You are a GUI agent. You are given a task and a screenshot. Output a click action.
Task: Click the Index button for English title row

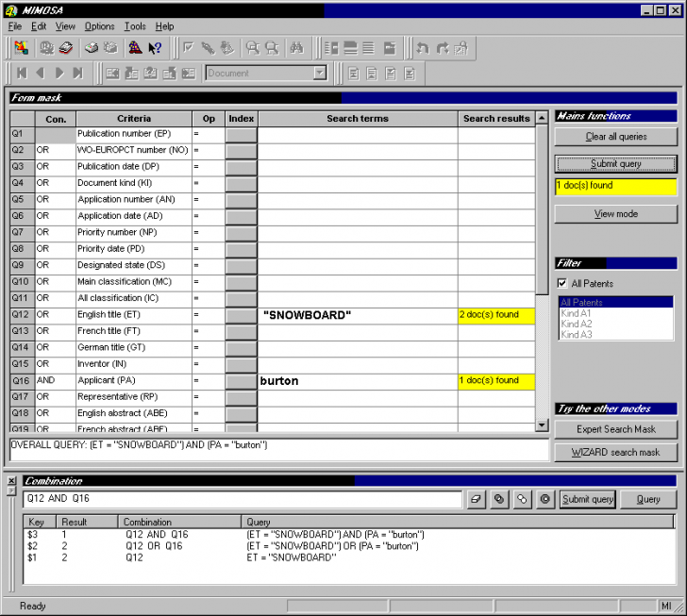[x=241, y=316]
